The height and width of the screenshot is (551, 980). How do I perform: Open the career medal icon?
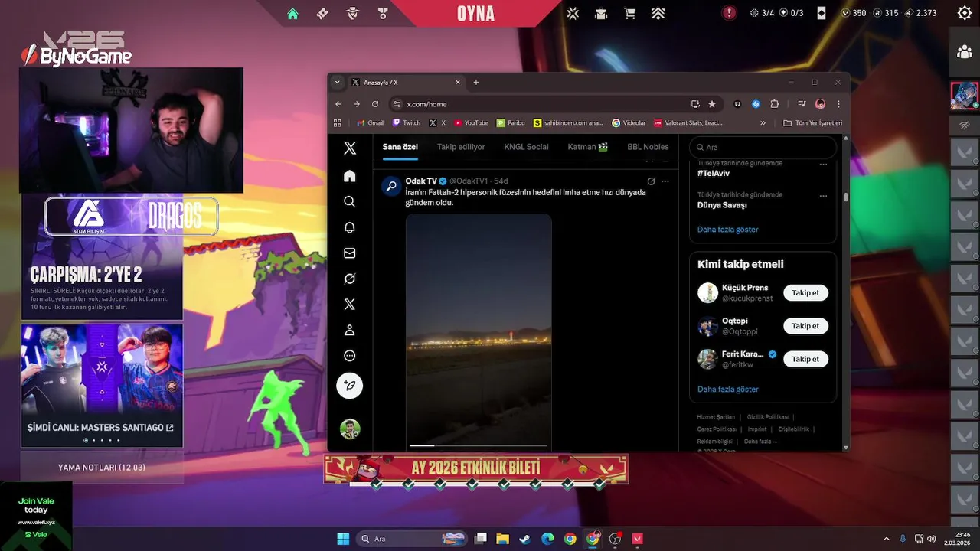pos(383,13)
